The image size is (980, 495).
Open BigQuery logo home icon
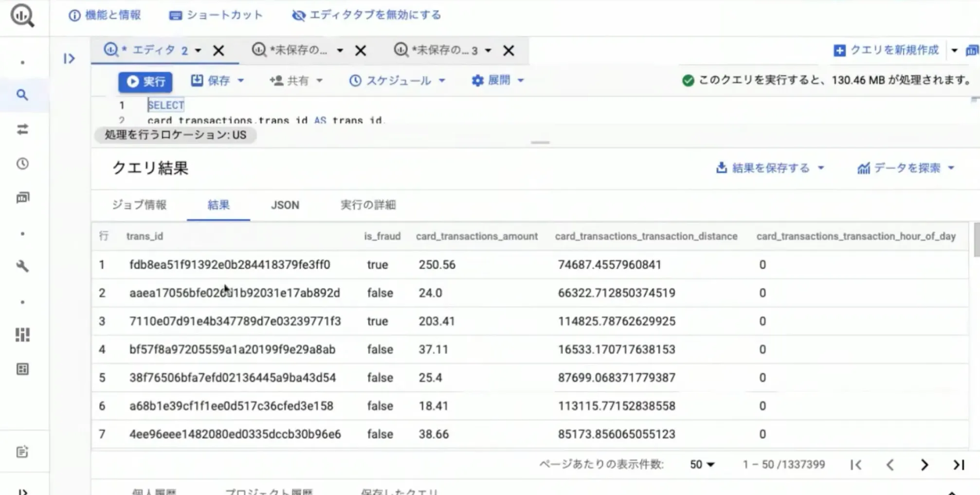pos(22,16)
